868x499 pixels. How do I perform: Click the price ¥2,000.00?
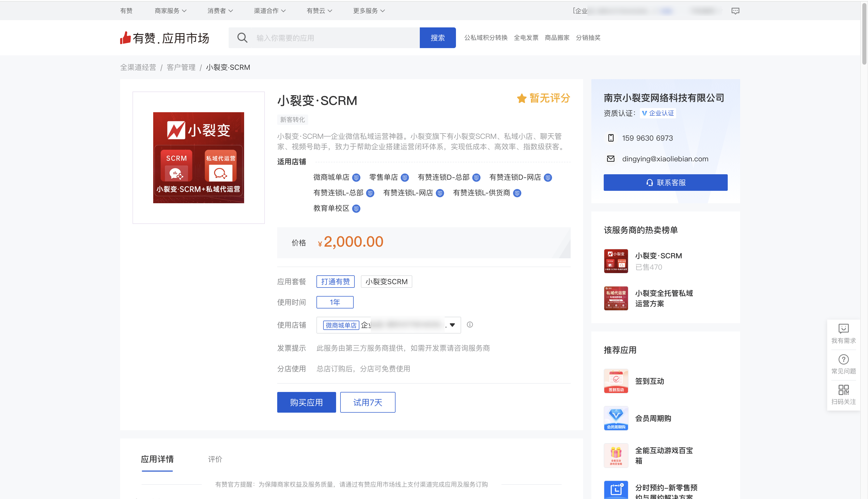[350, 242]
